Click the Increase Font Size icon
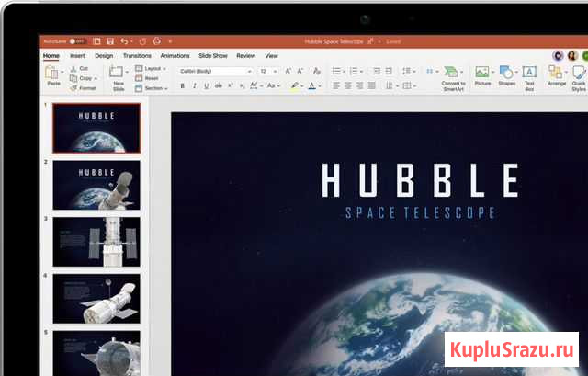 click(288, 71)
